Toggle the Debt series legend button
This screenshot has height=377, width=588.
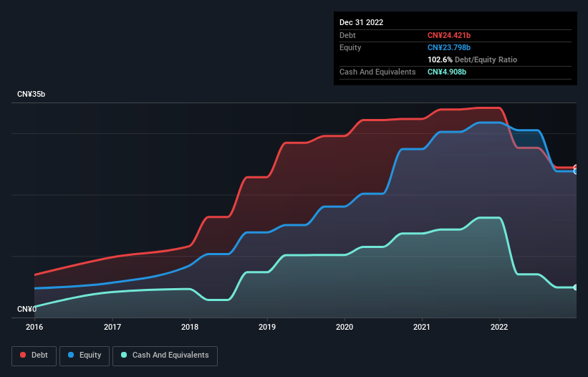[x=34, y=355]
